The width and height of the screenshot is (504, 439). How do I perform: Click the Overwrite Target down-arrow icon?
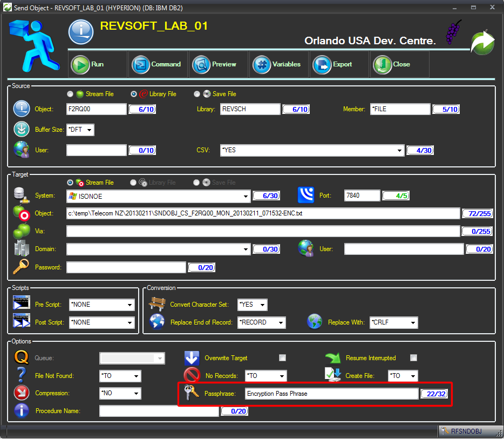coord(192,359)
